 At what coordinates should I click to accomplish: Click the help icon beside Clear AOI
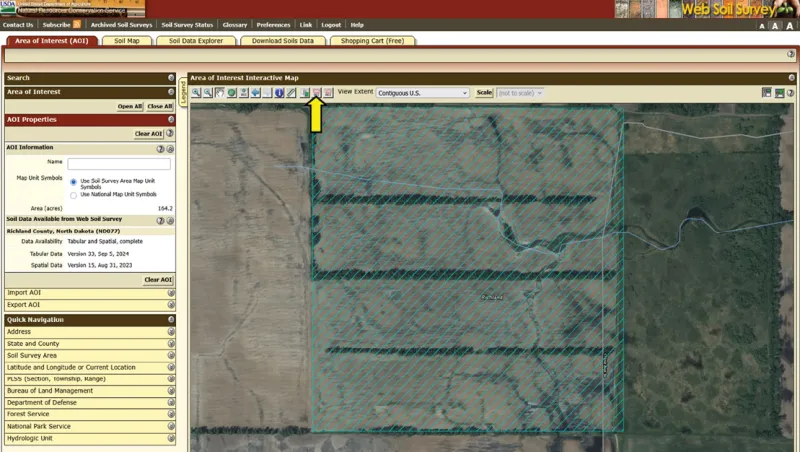pyautogui.click(x=170, y=133)
